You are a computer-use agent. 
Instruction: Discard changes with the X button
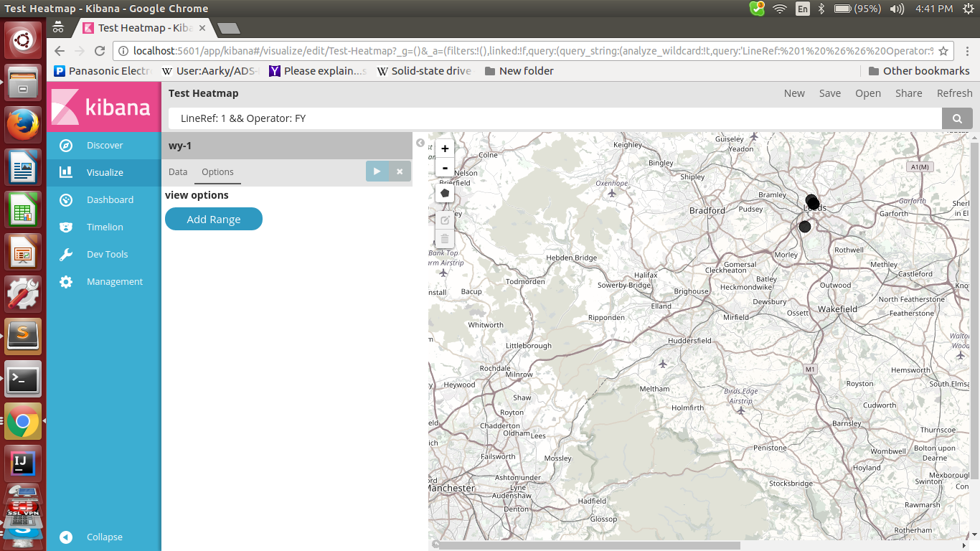click(x=400, y=171)
